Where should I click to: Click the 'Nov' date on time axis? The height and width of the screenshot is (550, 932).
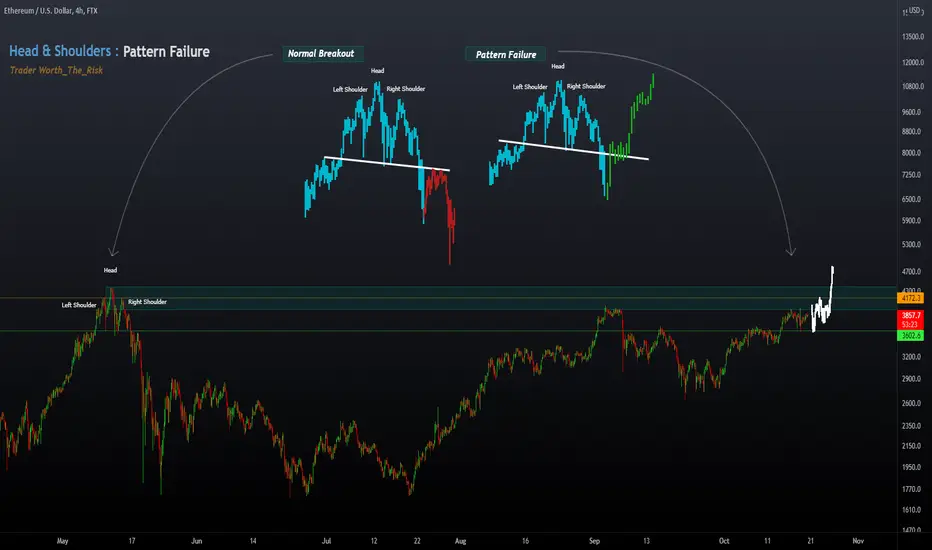pyautogui.click(x=858, y=541)
